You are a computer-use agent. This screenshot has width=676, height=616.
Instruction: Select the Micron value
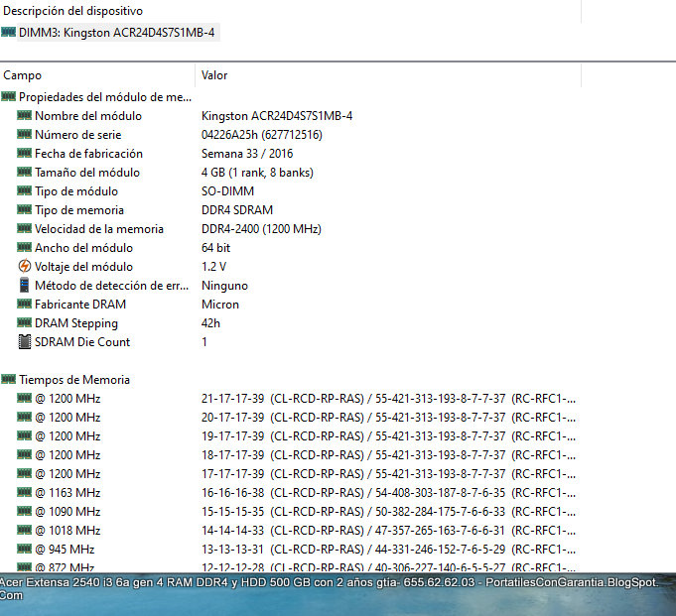[219, 305]
